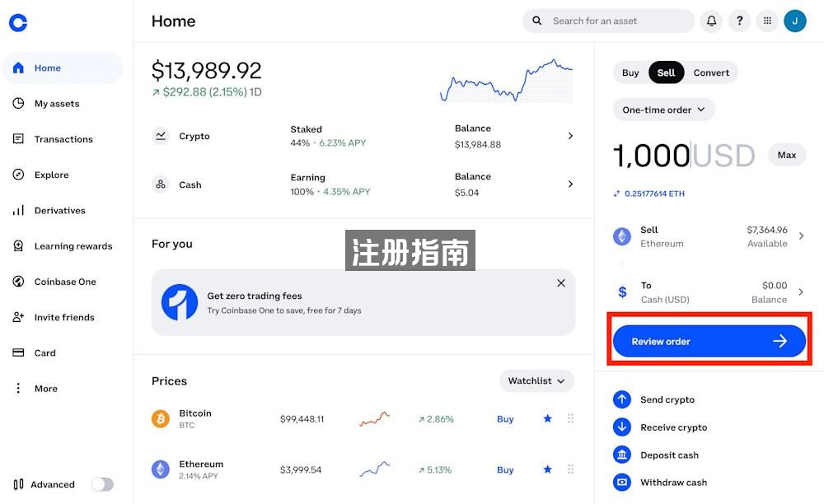Switch to the Buy tab

(x=630, y=72)
